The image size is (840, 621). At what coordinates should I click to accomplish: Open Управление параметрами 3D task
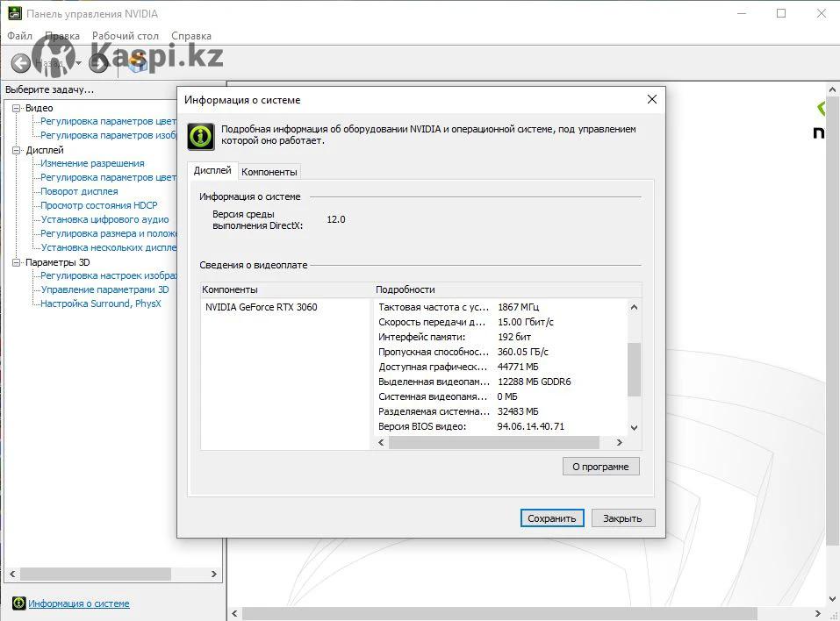[x=105, y=289]
